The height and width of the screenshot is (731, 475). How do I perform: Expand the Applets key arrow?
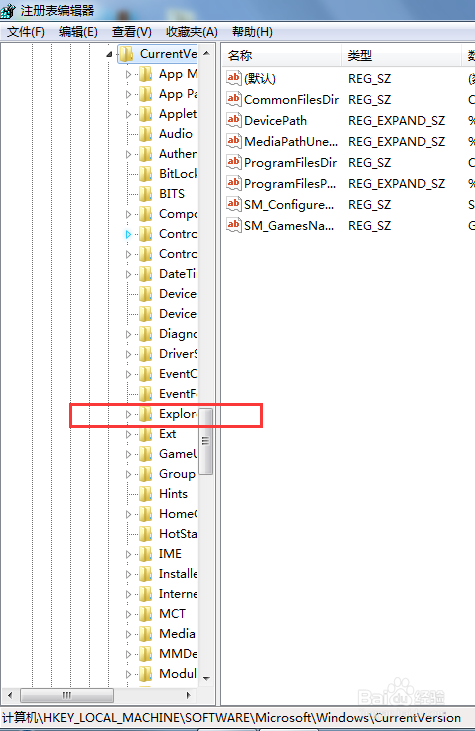[128, 114]
